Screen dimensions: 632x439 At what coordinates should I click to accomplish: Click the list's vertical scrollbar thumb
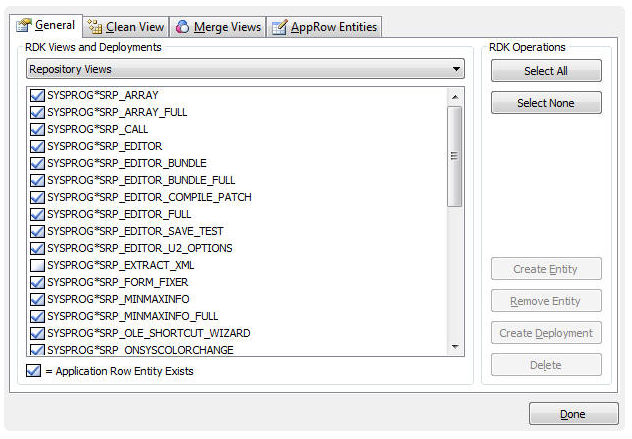point(454,155)
